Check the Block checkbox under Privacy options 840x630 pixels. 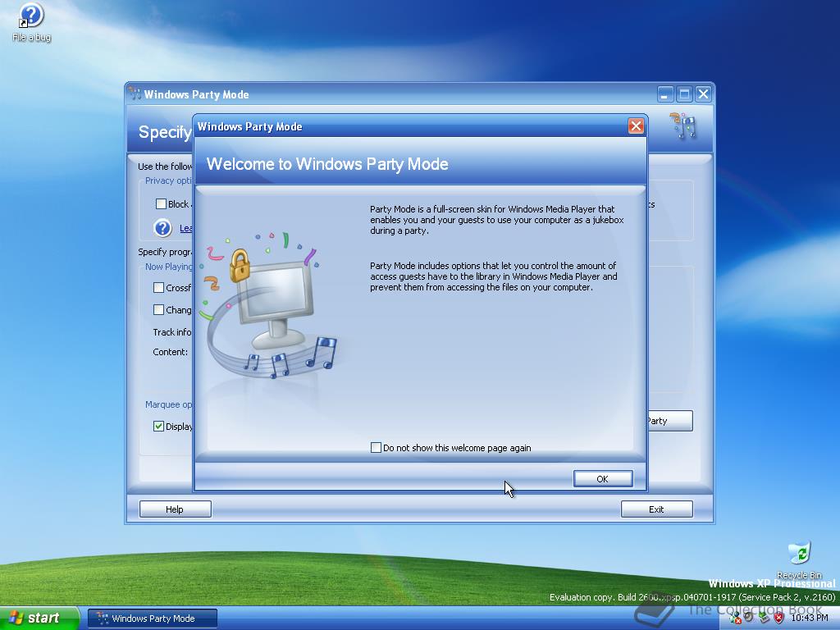[161, 203]
